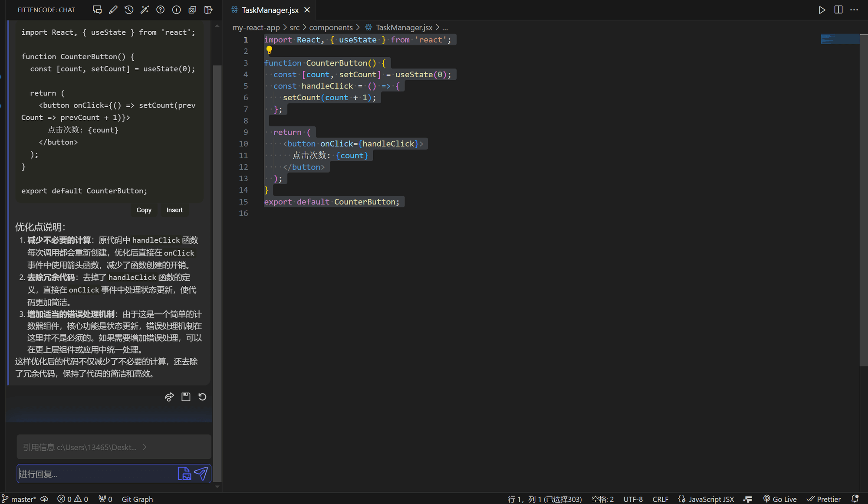Save the chat with floppy icon
Screen dimensions: 868x504
point(186,397)
